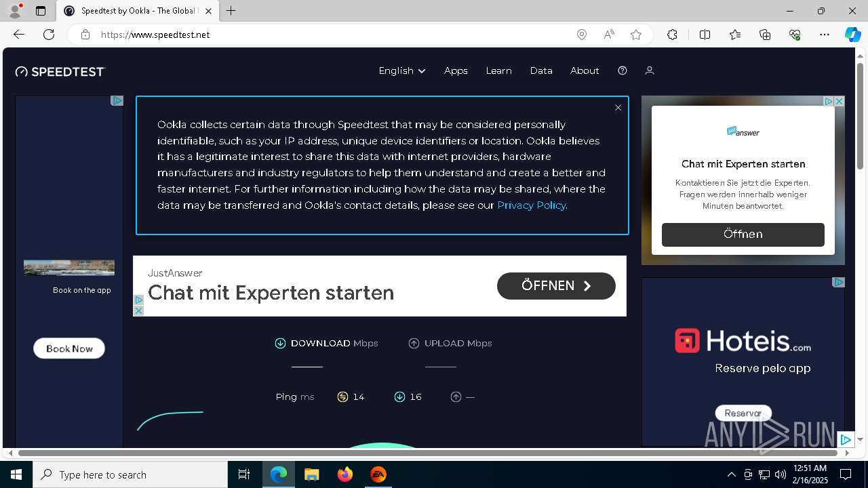The image size is (868, 488).
Task: Close the top right JustAnswer ad
Action: [x=839, y=101]
